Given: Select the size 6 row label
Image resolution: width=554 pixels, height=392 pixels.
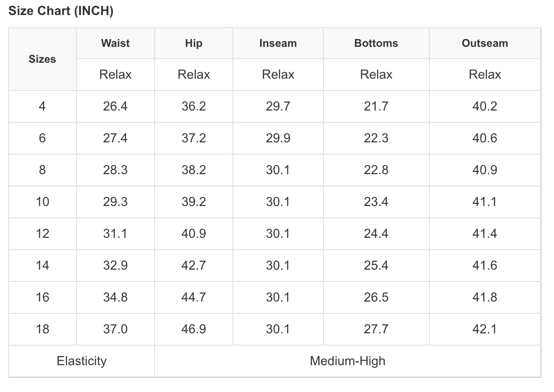Looking at the screenshot, I should click(x=42, y=138).
